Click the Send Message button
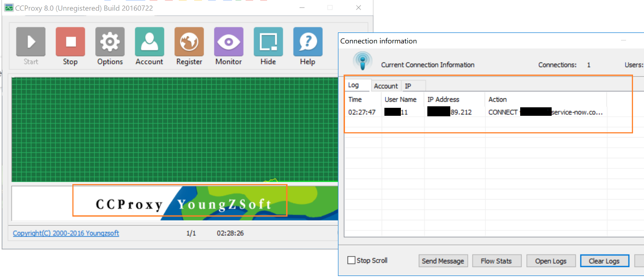644x280 pixels. pyautogui.click(x=443, y=261)
